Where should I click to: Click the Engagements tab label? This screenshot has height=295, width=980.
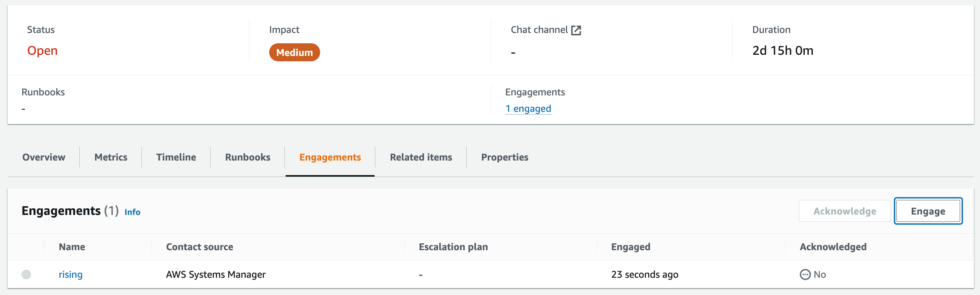330,157
